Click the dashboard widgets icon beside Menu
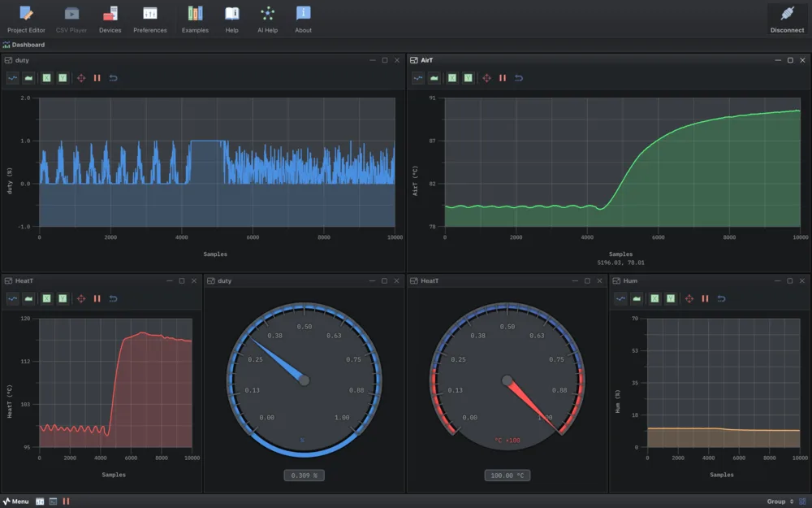 pos(40,501)
